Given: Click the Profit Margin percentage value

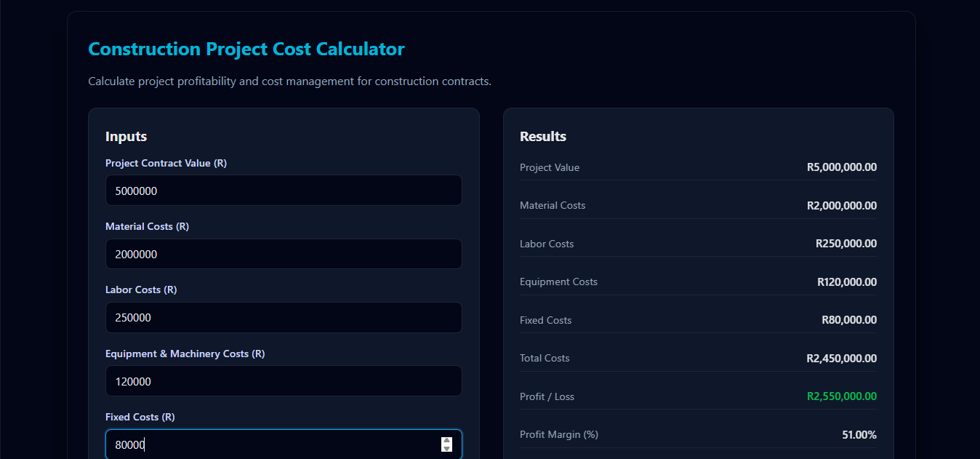Looking at the screenshot, I should (x=859, y=434).
